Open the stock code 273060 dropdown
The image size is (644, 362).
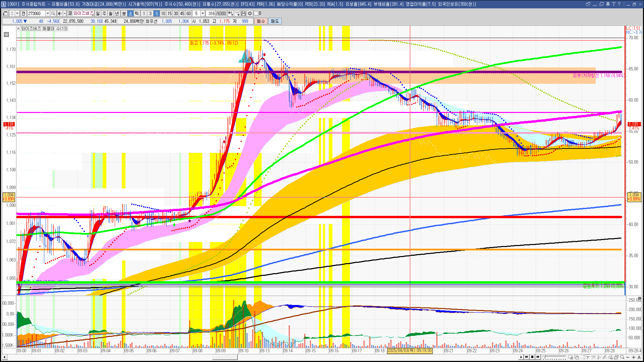pyautogui.click(x=48, y=13)
